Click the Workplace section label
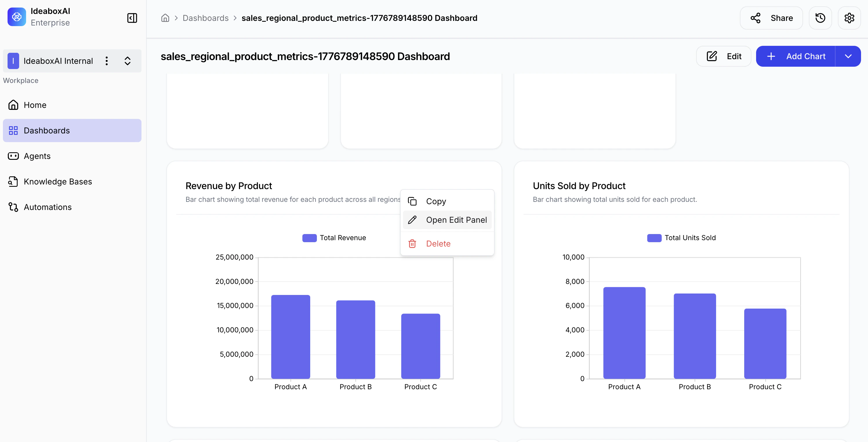 point(21,81)
